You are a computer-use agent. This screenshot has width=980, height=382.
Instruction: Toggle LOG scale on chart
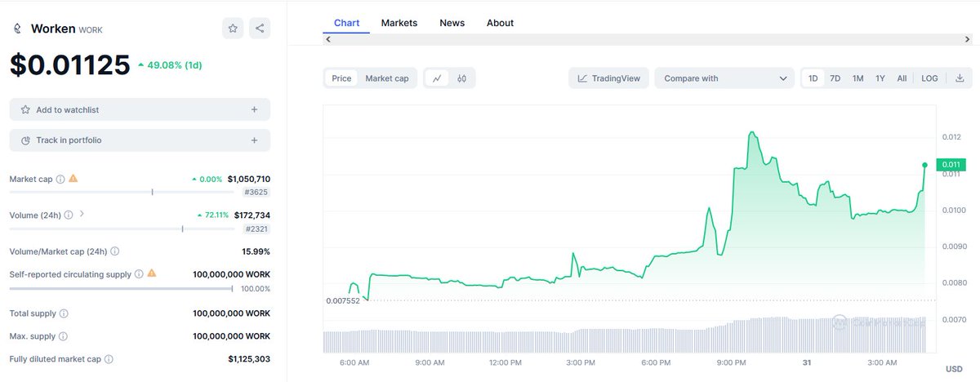[929, 78]
